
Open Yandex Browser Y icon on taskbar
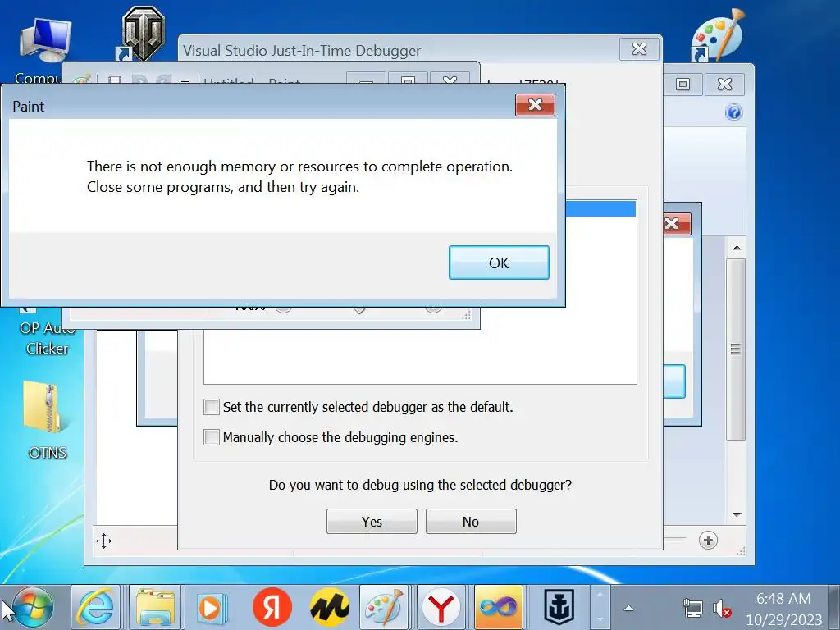441,608
